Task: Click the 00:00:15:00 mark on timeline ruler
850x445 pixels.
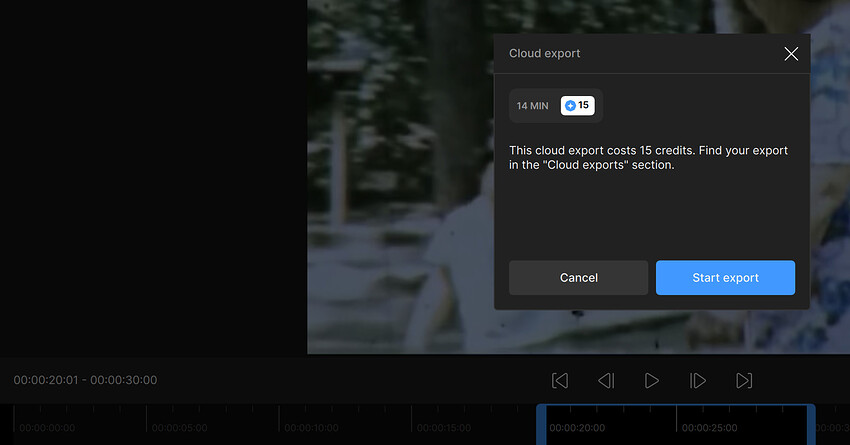Action: (x=443, y=428)
